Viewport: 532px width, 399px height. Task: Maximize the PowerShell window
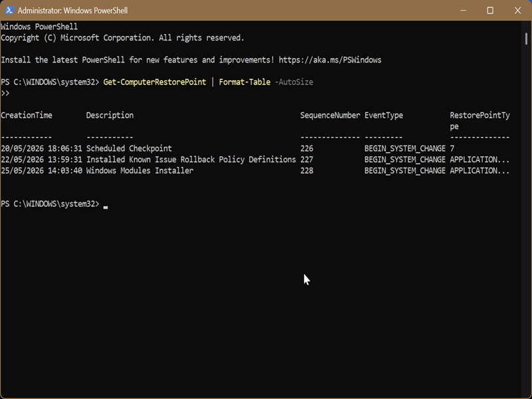[490, 11]
